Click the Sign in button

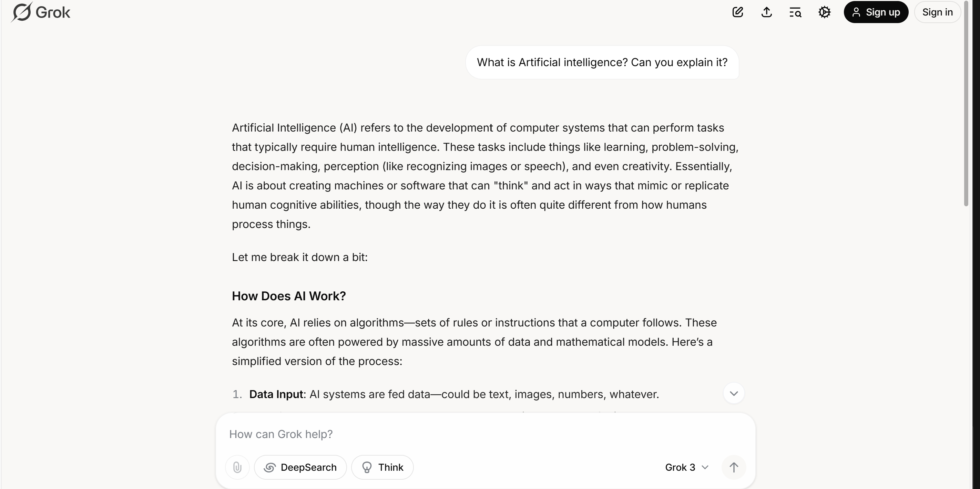click(x=937, y=12)
